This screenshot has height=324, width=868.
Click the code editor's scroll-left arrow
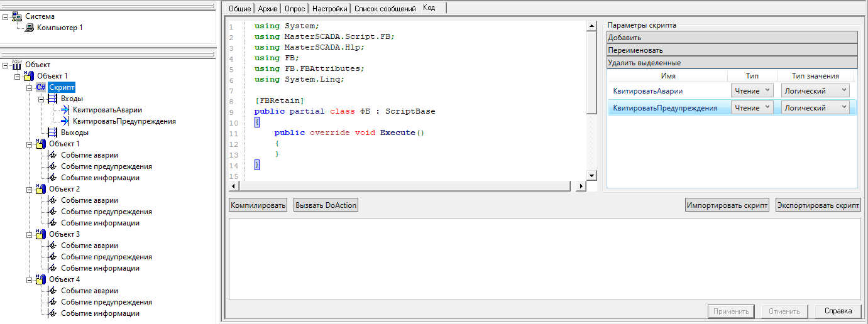tap(234, 186)
